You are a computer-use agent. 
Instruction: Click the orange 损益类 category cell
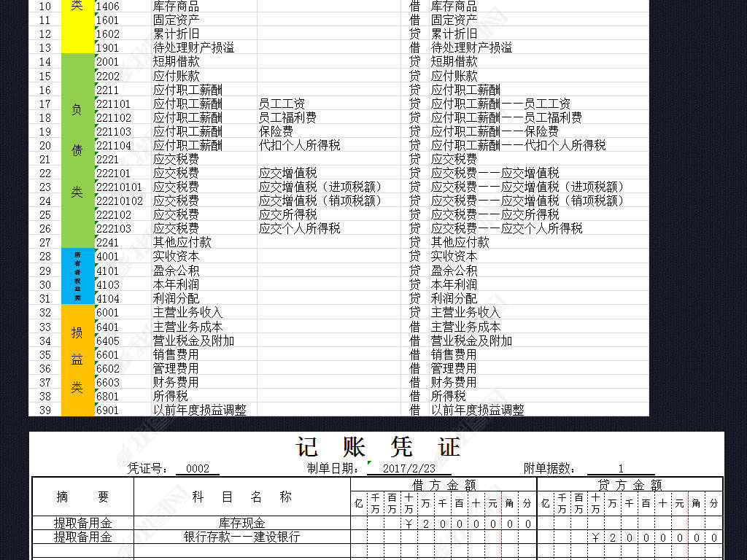click(76, 361)
